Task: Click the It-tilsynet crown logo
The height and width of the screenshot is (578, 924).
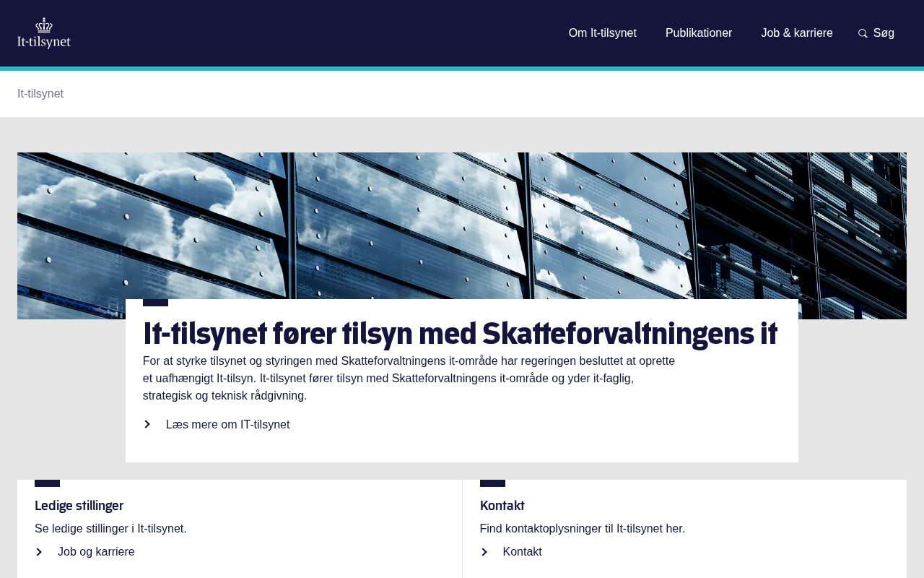Action: pos(44,33)
